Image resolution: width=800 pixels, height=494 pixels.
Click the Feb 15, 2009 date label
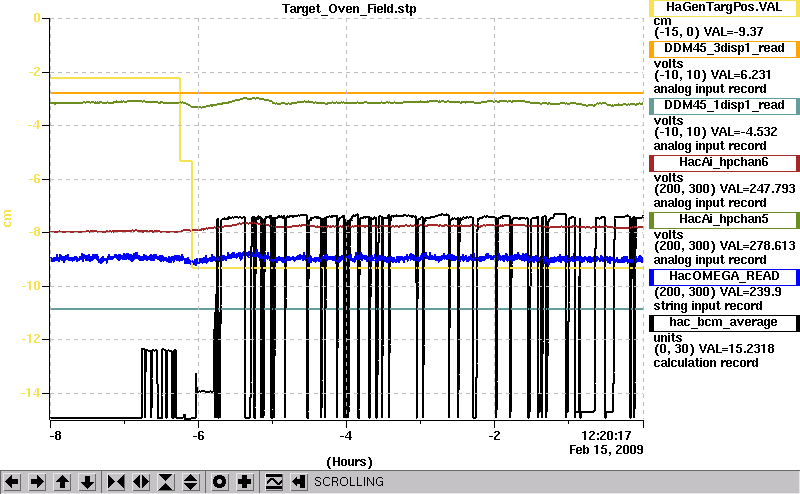pos(606,450)
